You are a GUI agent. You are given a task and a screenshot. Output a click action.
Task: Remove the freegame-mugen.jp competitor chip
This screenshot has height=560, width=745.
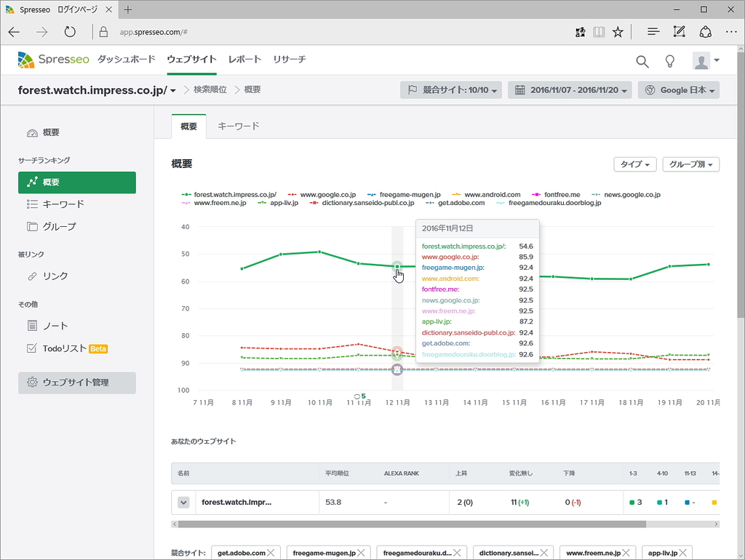point(362,552)
